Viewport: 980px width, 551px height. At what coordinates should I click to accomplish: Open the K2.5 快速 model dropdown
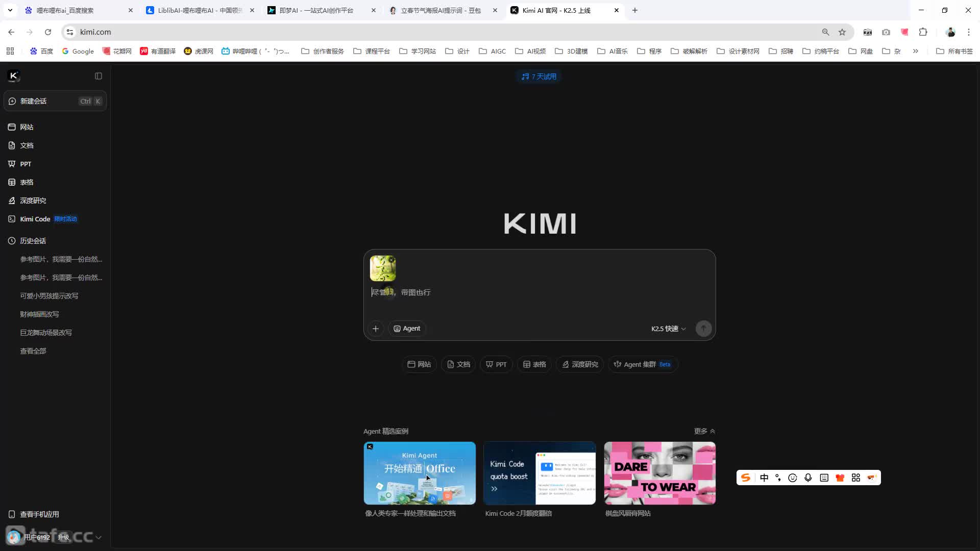(x=668, y=329)
